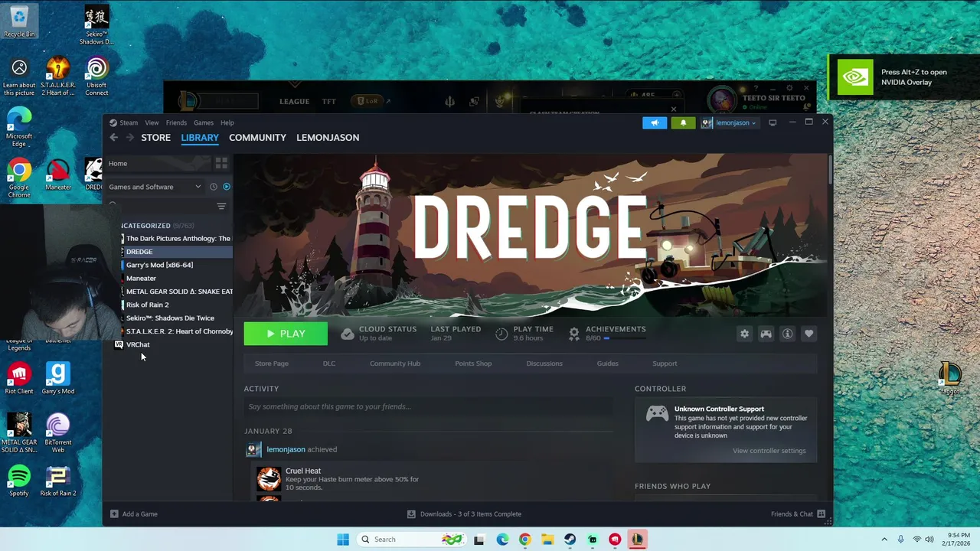Click the activity 'Say something about this game' field

(429, 407)
